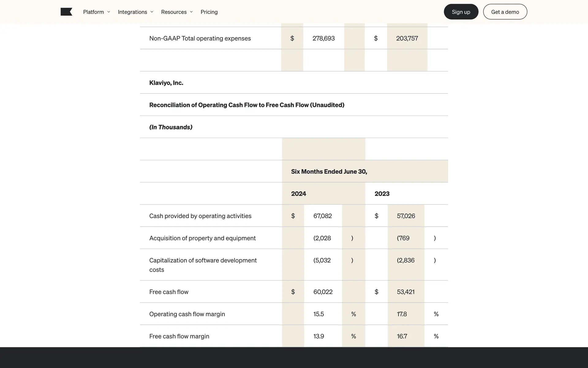Screen dimensions: 588x368
Task: Click the 2024 free cash flow value 60,022
Action: click(323, 292)
